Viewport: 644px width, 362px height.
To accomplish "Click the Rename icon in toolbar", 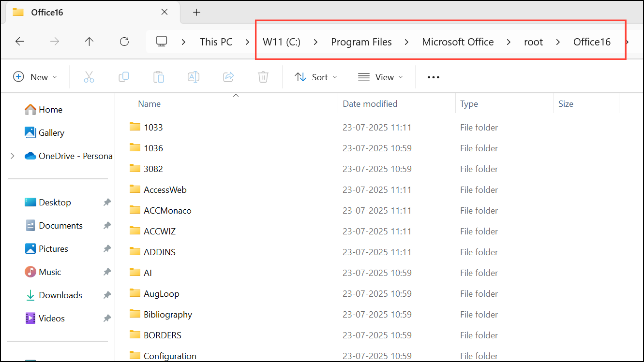I will pyautogui.click(x=194, y=77).
